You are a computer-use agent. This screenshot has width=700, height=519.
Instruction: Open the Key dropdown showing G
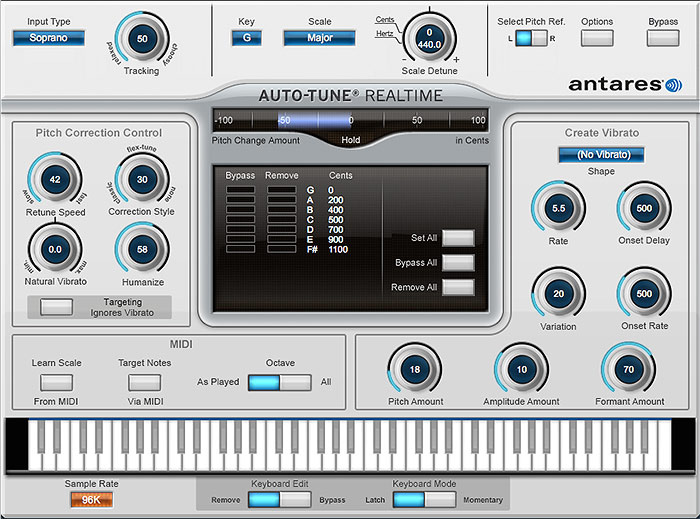pyautogui.click(x=246, y=38)
